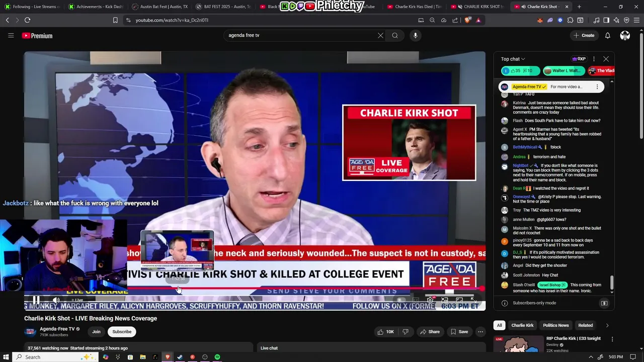Open Brave VPN shield icon
Viewport: 644px width, 362px height.
[626, 20]
